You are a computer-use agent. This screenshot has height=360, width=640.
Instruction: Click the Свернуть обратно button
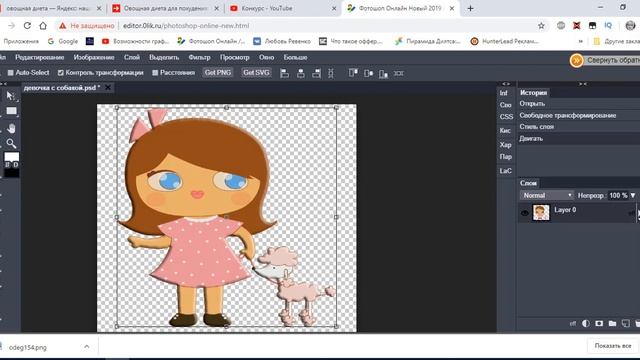(605, 60)
